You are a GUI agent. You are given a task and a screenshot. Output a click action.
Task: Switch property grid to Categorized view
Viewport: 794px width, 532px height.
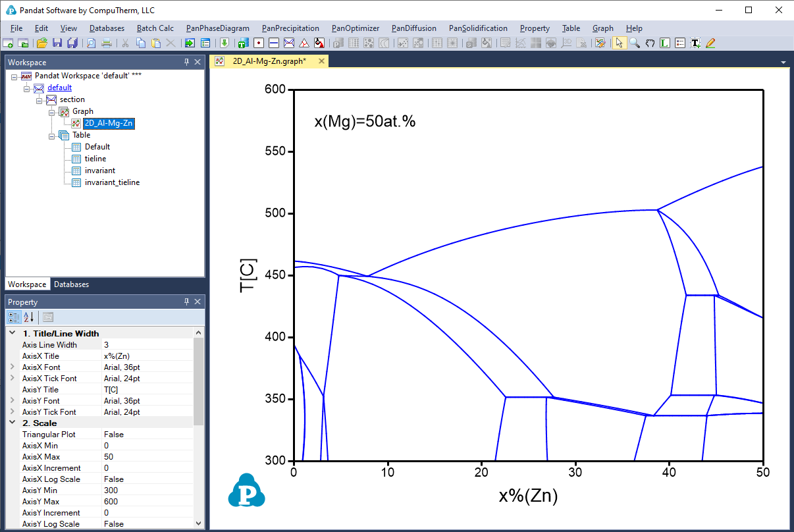14,317
